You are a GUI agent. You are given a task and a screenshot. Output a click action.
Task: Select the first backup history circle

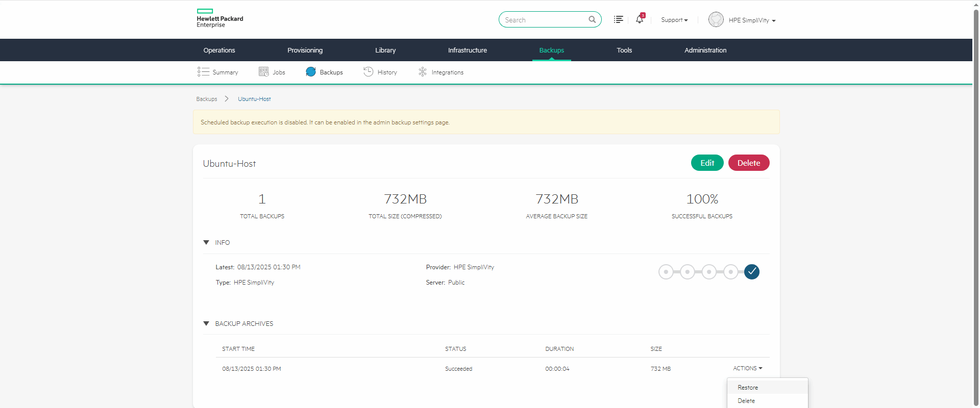click(666, 272)
